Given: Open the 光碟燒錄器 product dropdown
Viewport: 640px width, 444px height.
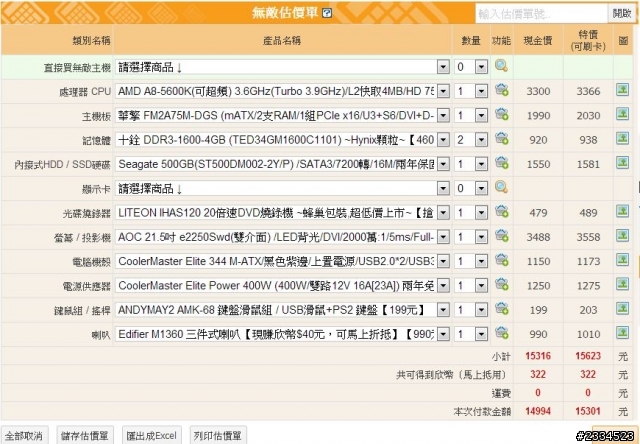Looking at the screenshot, I should coord(282,213).
